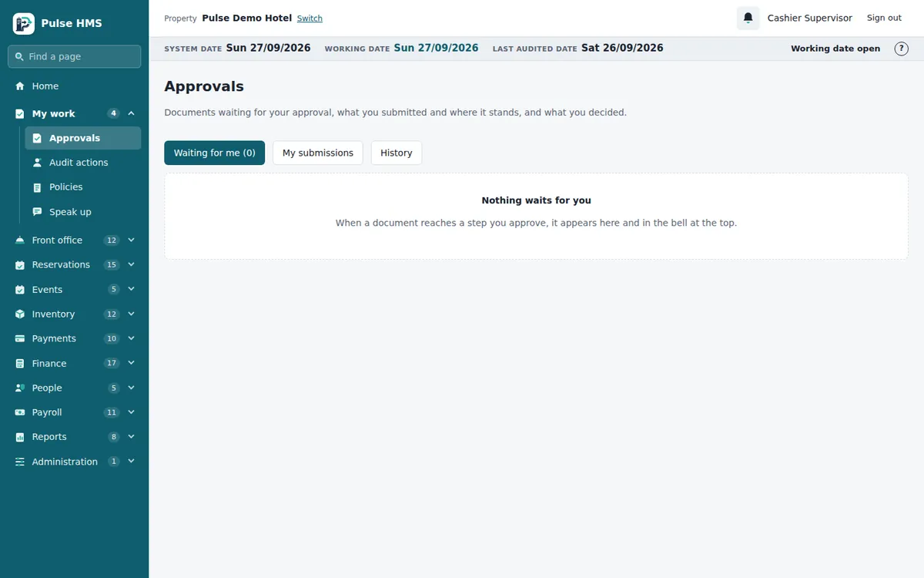
Task: Click the Pulse Demo Hotel property name
Action: pos(247,18)
